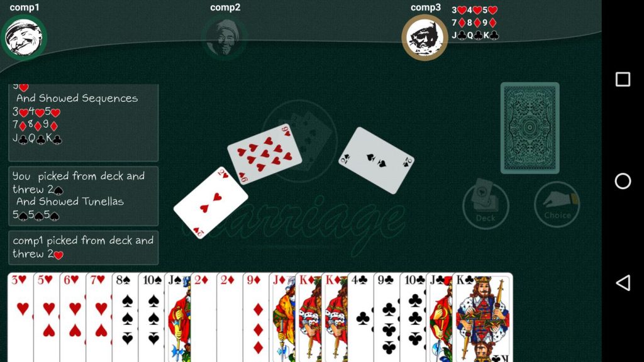Select comp2 player avatar
The image size is (644, 362).
click(225, 38)
